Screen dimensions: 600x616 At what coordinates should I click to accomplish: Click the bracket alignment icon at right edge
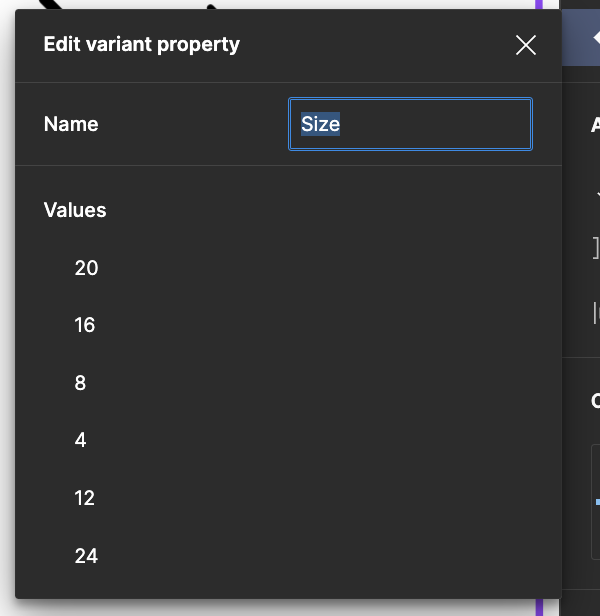(x=596, y=248)
